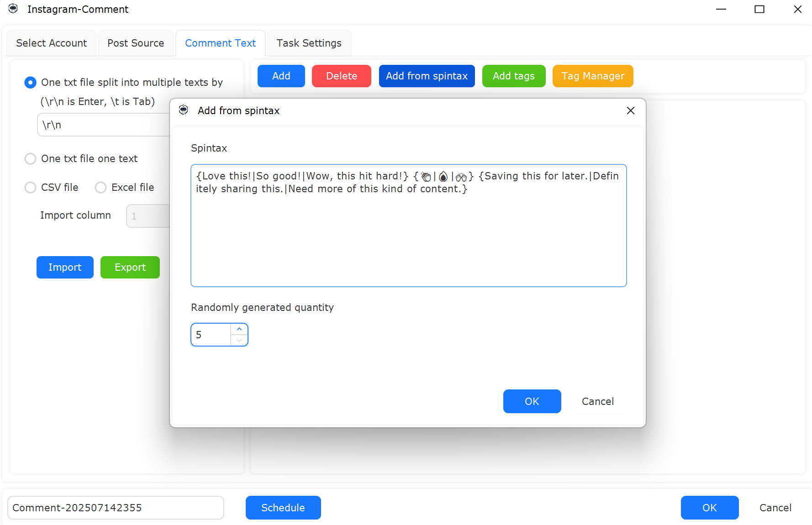Open the Select Account tab
This screenshot has width=812, height=525.
pyautogui.click(x=52, y=43)
